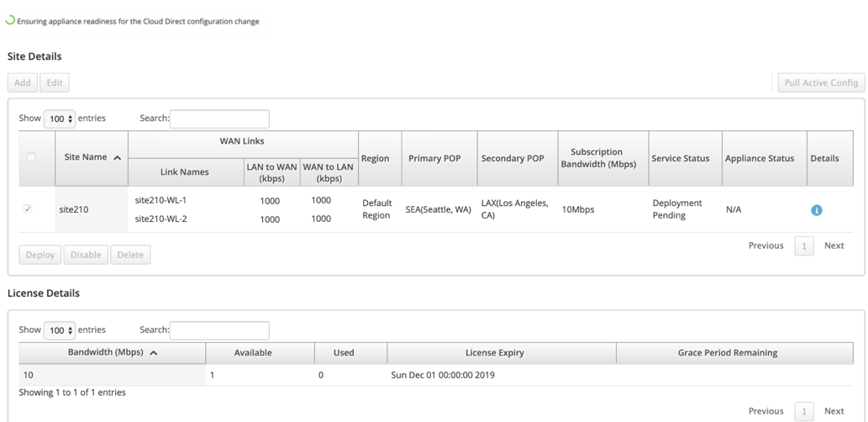868x422 pixels.
Task: Uncheck the site210 row checkbox
Action: pos(28,209)
